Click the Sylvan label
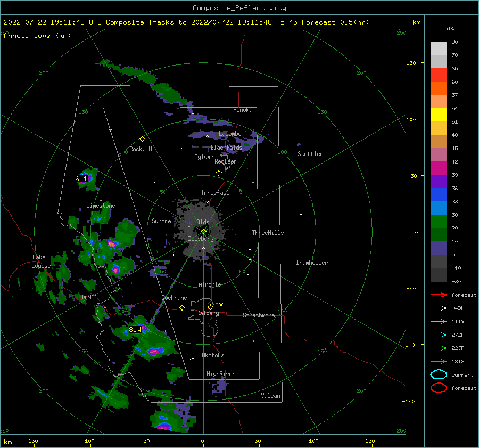479x448 pixels. [x=204, y=157]
